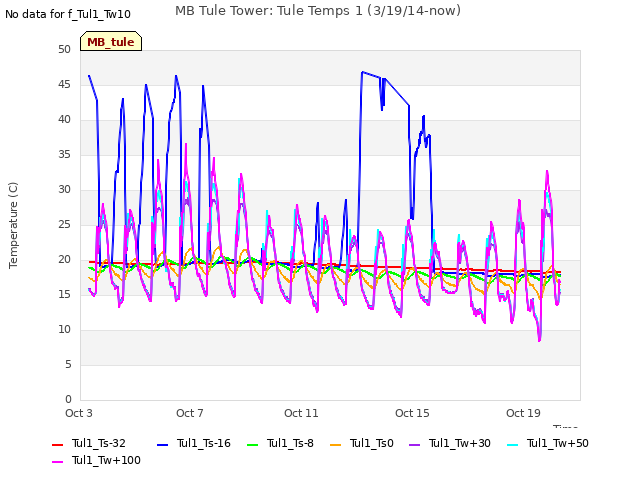Toggle the Tul1_Ts0 legend entry
The image size is (640, 480).
click(x=362, y=443)
